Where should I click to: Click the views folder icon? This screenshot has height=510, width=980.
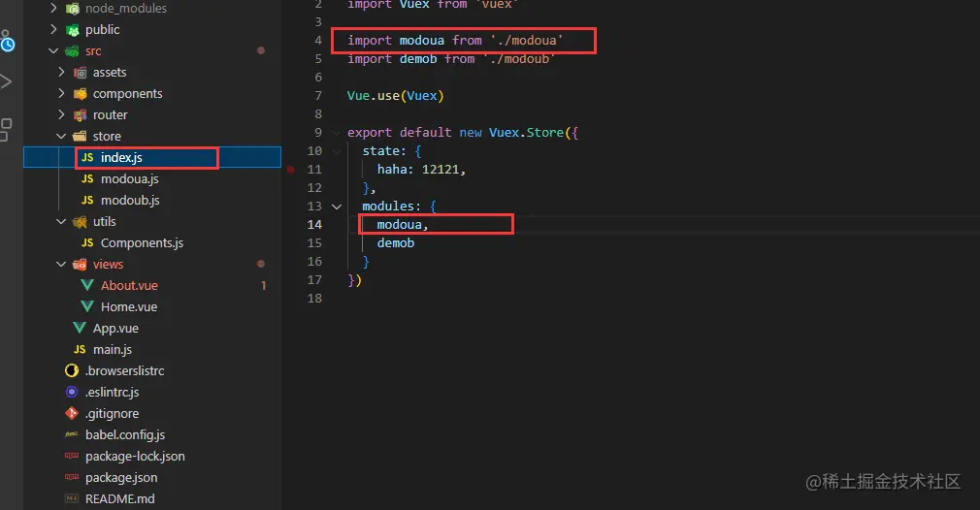80,264
